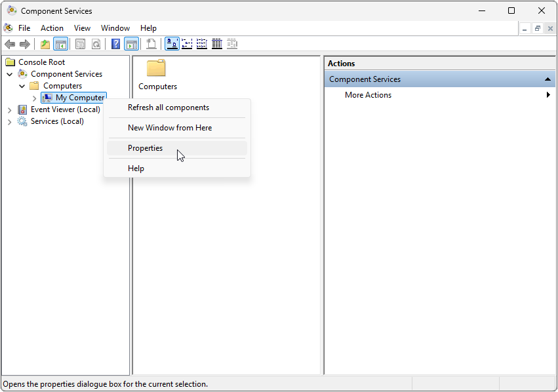The image size is (558, 392).
Task: Toggle the Large Icons view option
Action: (172, 44)
